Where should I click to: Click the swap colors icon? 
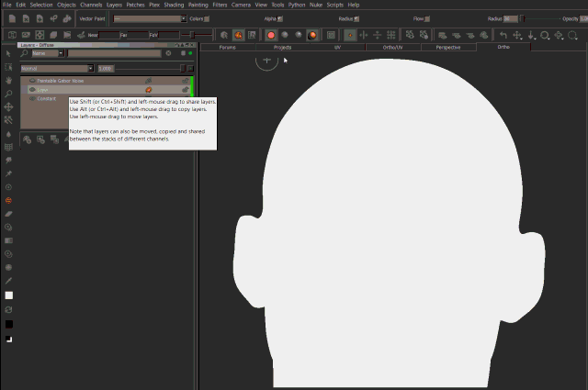8,309
